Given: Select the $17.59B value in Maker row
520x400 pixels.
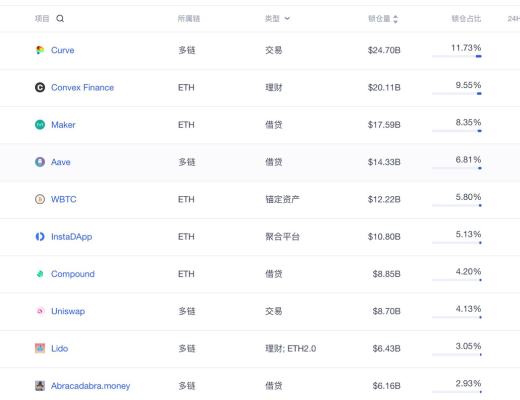Looking at the screenshot, I should 384,125.
